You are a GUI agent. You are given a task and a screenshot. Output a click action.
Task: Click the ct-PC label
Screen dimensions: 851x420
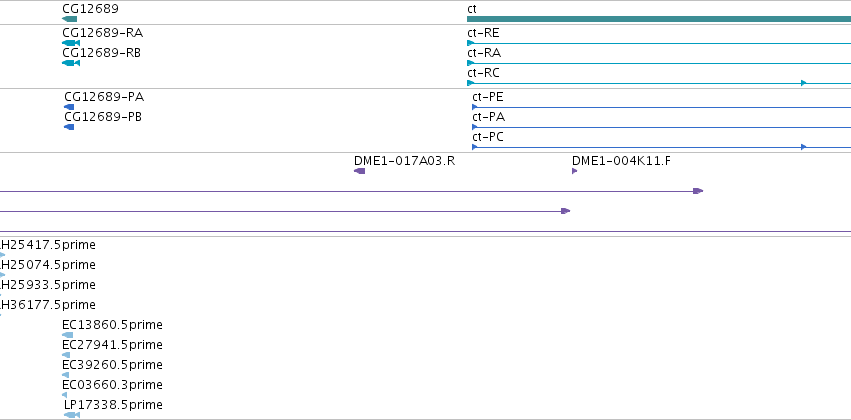(488, 137)
